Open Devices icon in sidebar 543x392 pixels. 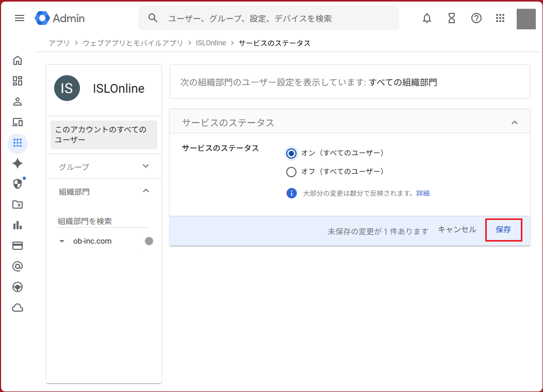[x=18, y=122]
